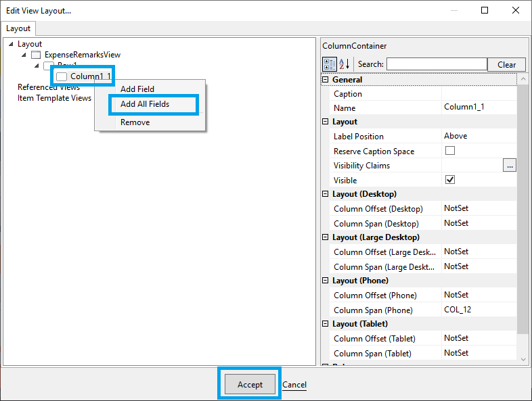
Task: Click the property Search input field
Action: [437, 64]
